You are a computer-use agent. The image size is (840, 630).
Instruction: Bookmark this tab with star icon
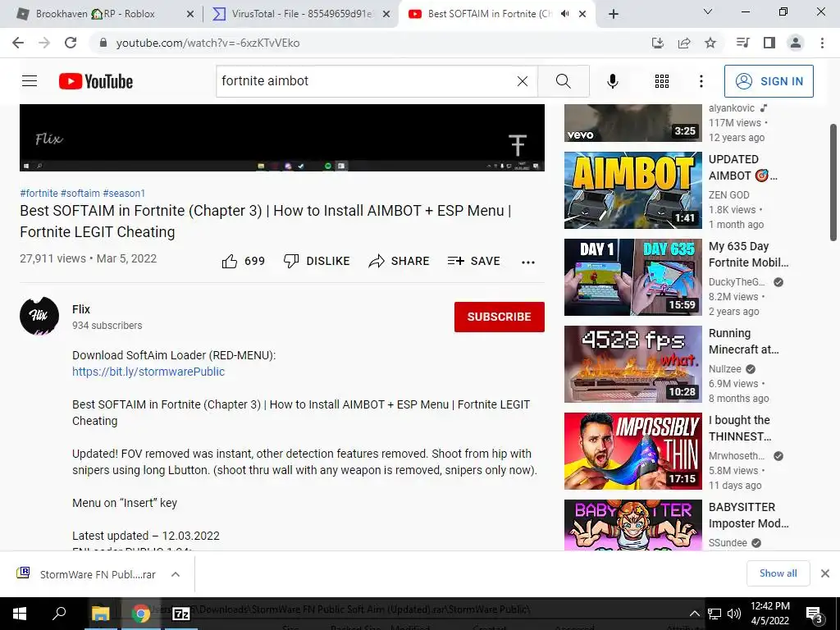tap(710, 43)
